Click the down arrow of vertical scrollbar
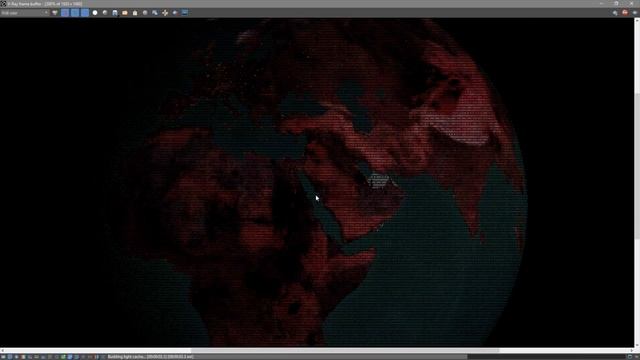Viewport: 640px width, 360px height. (x=637, y=345)
